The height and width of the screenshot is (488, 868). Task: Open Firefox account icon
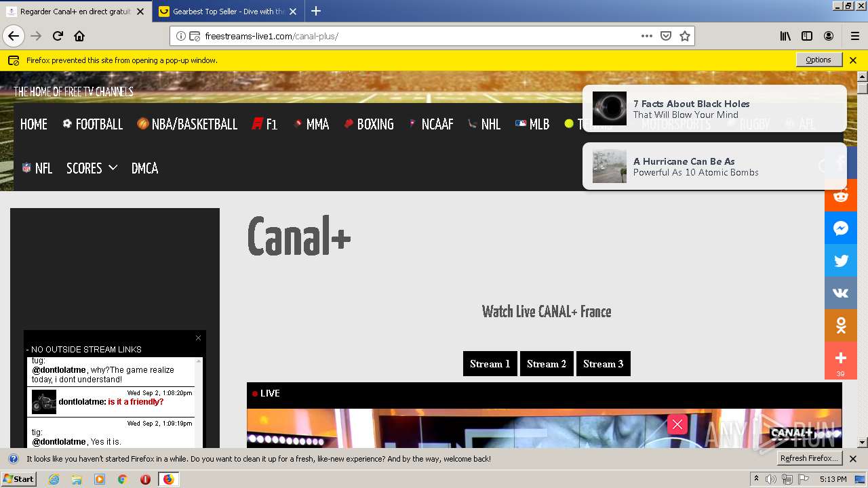pos(829,36)
